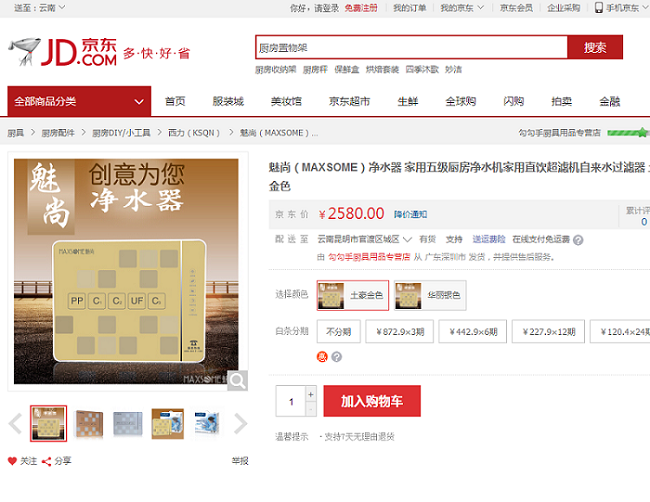Open the 拍卖 nav tab
Viewport: 650px width, 502px height.
(x=562, y=101)
